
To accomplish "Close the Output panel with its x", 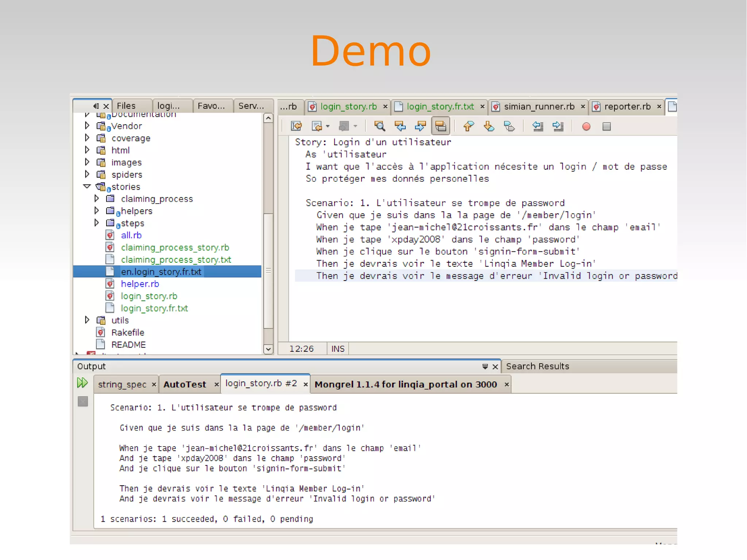I will point(495,366).
